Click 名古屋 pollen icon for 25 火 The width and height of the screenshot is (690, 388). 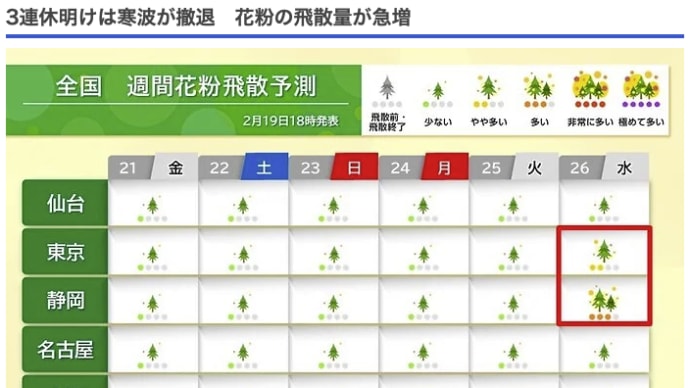[x=513, y=355]
